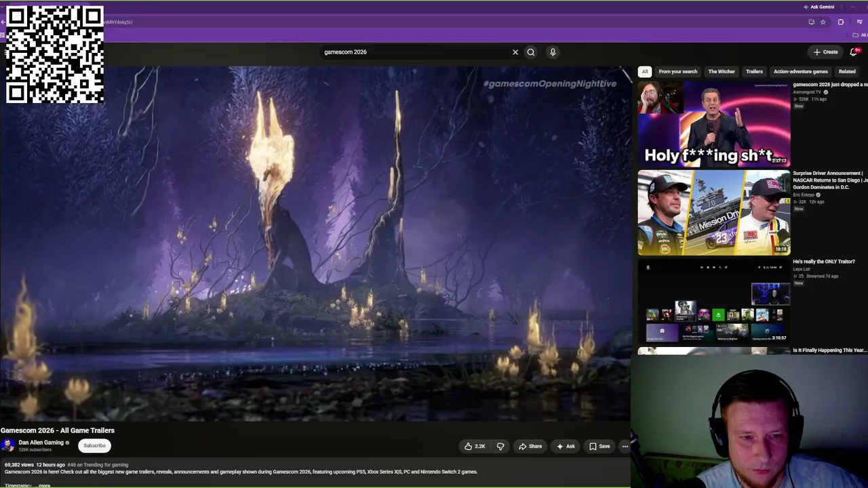Visit the Leps Lair channel link
Screen dimensions: 868x488
tap(802, 269)
